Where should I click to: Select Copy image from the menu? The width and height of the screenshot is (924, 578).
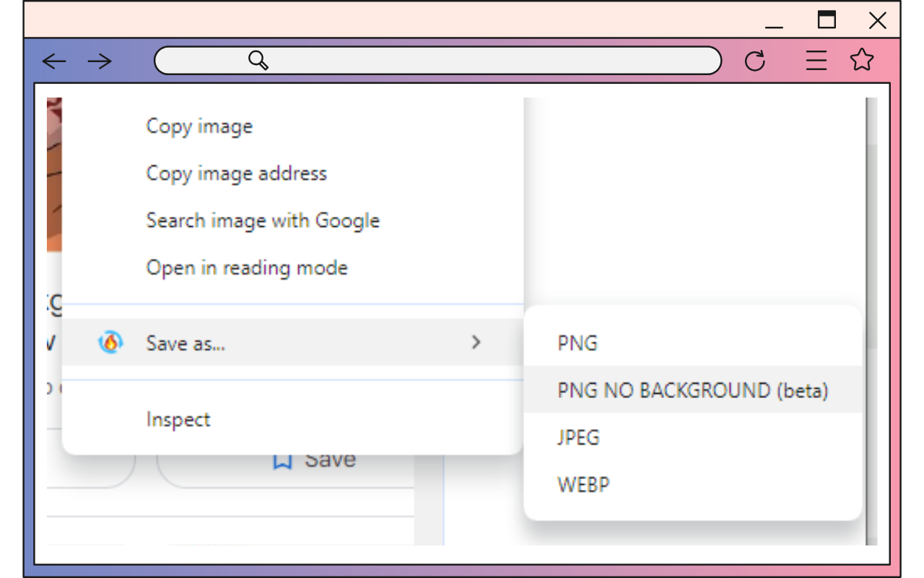click(x=199, y=126)
